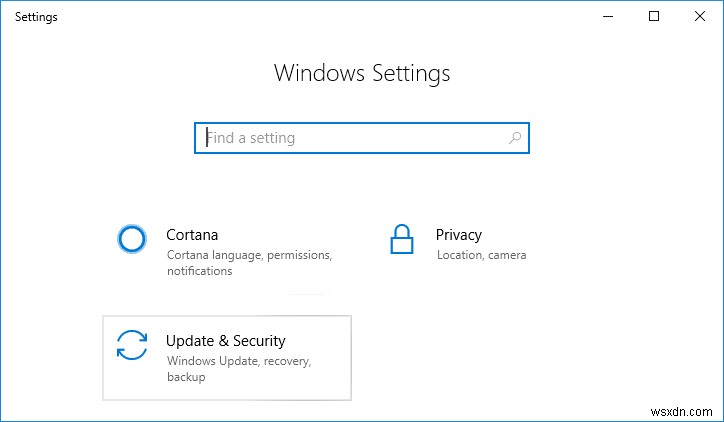Screen dimensions: 724x422
Task: Click the Windows Settings heading
Action: pos(362,73)
